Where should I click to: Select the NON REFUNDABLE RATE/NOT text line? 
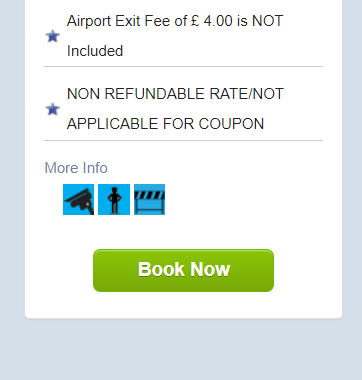[175, 94]
